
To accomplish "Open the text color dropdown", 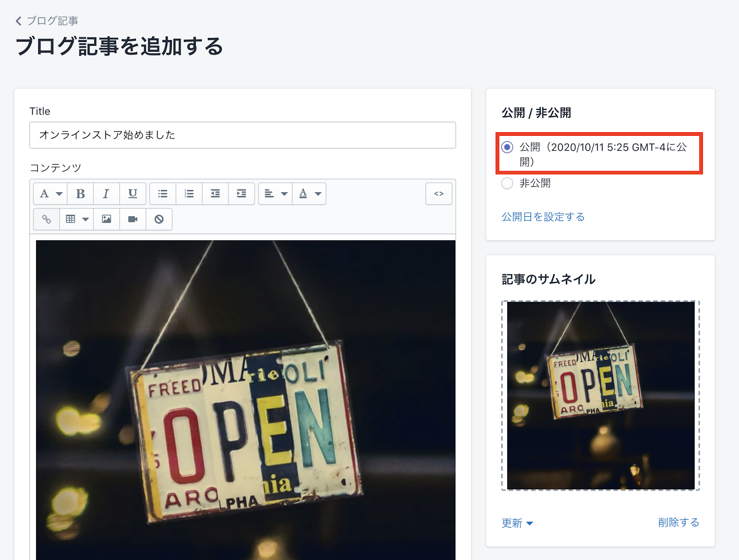I will [x=309, y=194].
